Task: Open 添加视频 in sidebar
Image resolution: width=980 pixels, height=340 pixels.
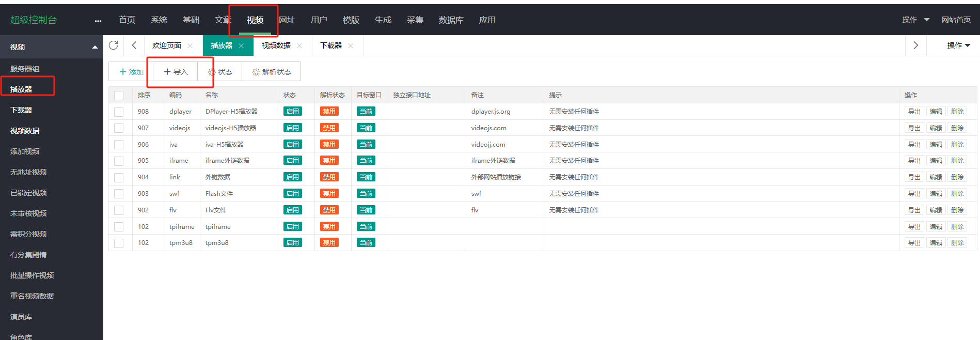Action: coord(25,151)
